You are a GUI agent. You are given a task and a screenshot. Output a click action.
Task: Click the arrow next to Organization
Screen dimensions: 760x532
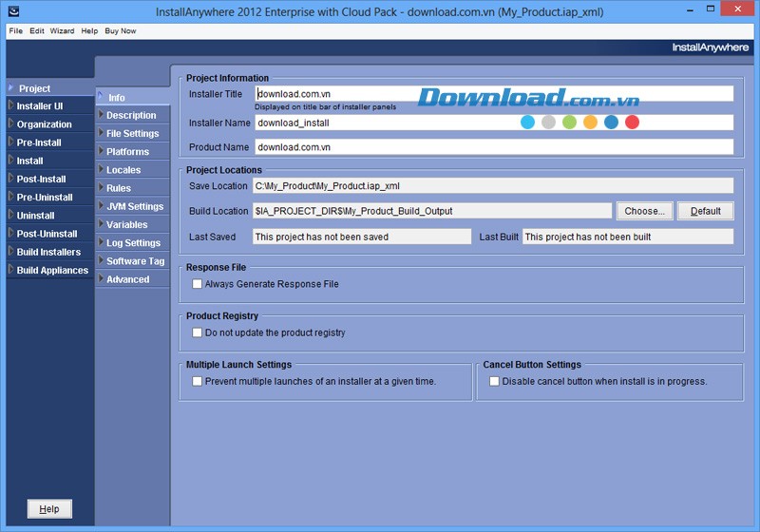11,123
